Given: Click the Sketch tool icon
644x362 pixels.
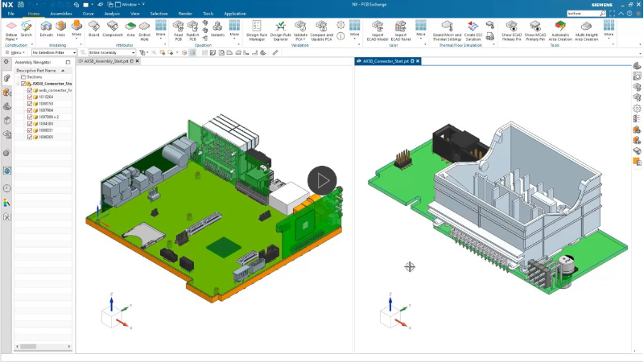Looking at the screenshot, I should 27,28.
